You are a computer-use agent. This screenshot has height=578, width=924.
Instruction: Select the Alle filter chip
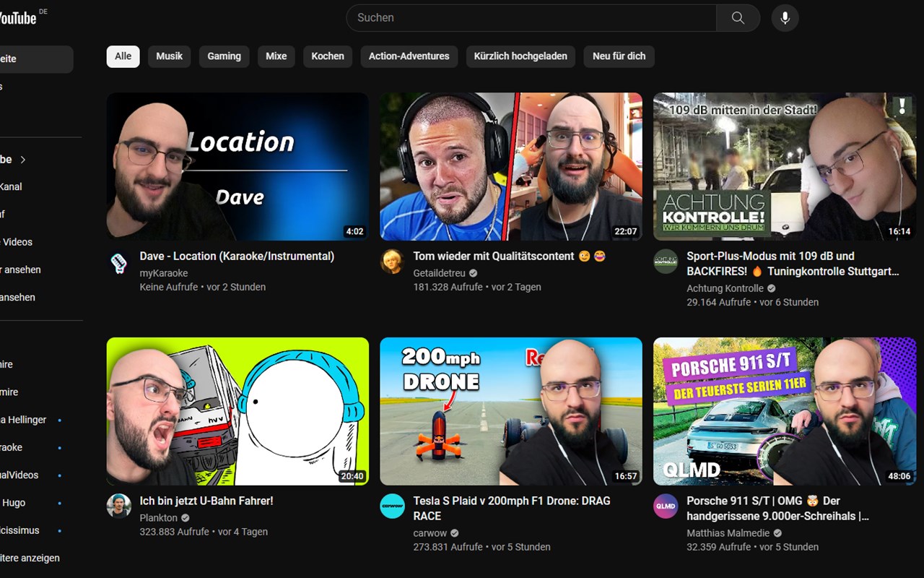click(x=123, y=56)
